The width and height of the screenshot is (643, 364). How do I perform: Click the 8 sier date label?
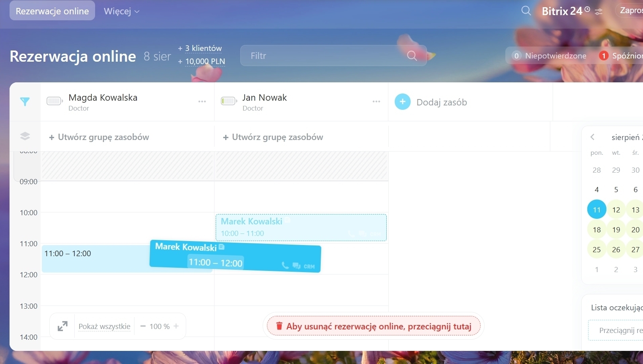point(157,56)
